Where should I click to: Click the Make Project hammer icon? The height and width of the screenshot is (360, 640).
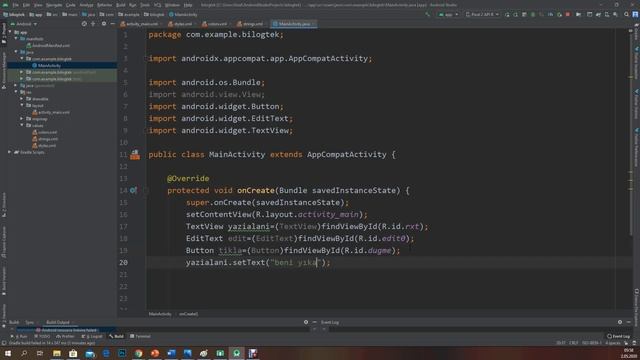(x=427, y=14)
